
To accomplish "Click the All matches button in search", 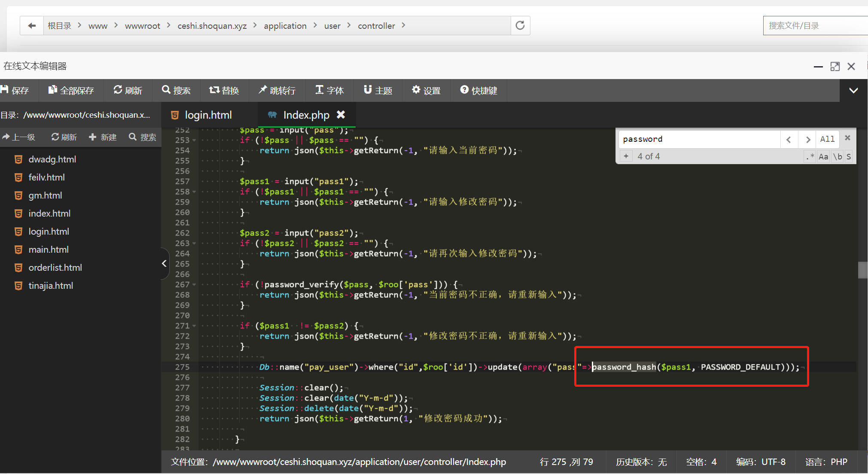I will click(827, 139).
